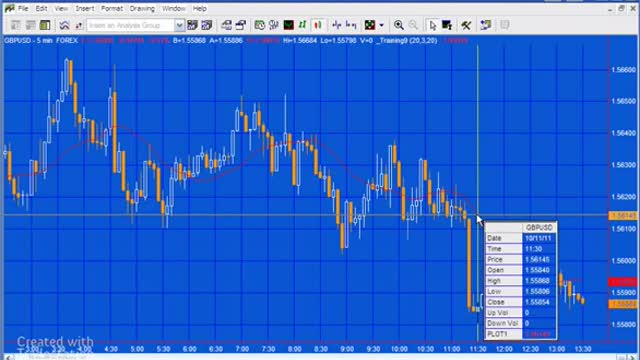Click the PLOT1 row in data tip
Image resolution: width=640 pixels, height=360 pixels.
coord(521,334)
